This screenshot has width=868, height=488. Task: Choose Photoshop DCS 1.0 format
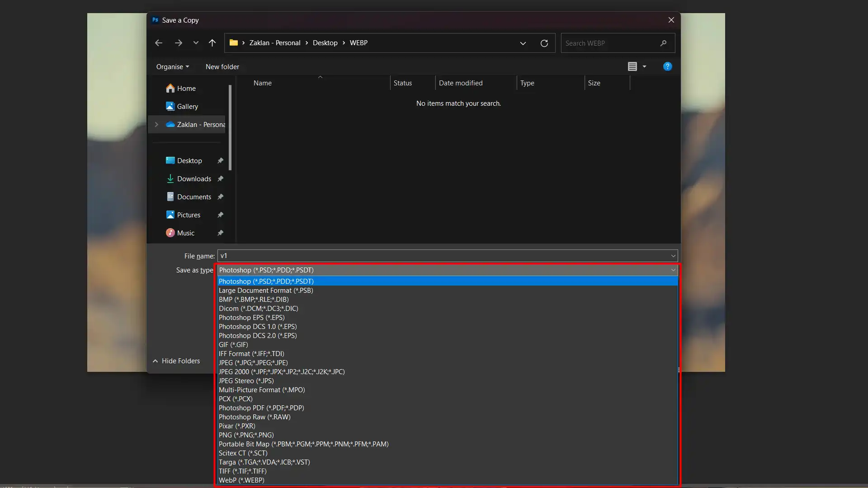tap(448, 327)
